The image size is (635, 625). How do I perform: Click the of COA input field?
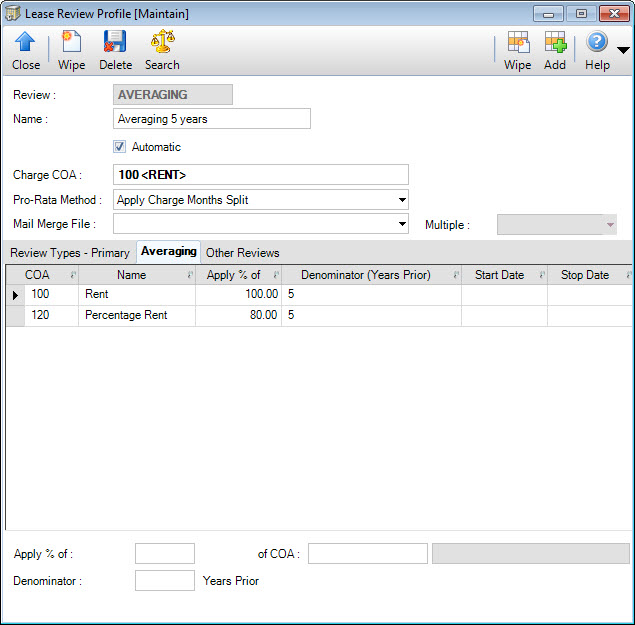point(368,554)
